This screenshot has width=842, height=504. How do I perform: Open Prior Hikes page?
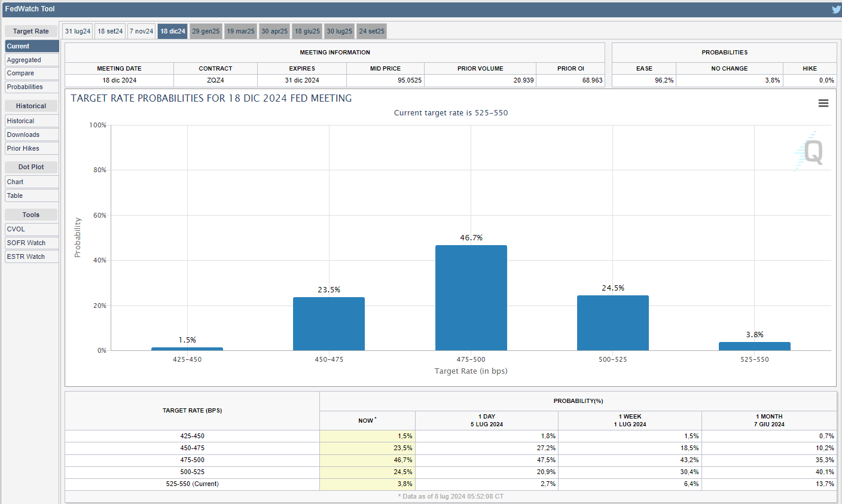click(32, 148)
